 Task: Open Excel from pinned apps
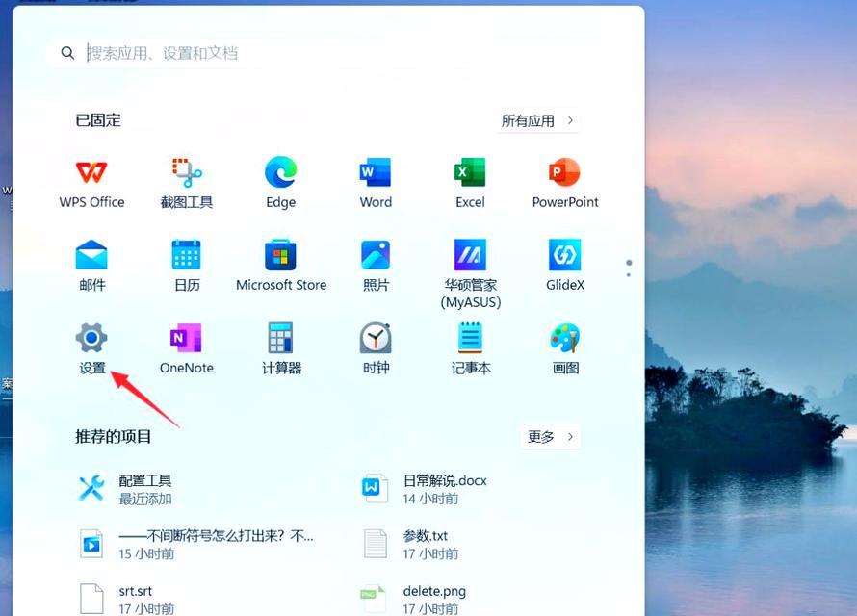pyautogui.click(x=470, y=184)
